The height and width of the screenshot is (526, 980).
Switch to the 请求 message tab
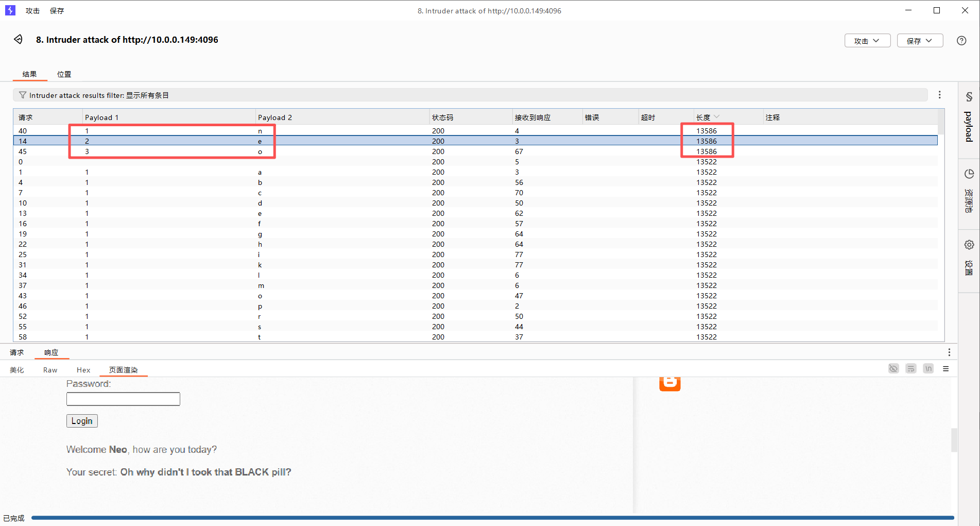pyautogui.click(x=17, y=352)
